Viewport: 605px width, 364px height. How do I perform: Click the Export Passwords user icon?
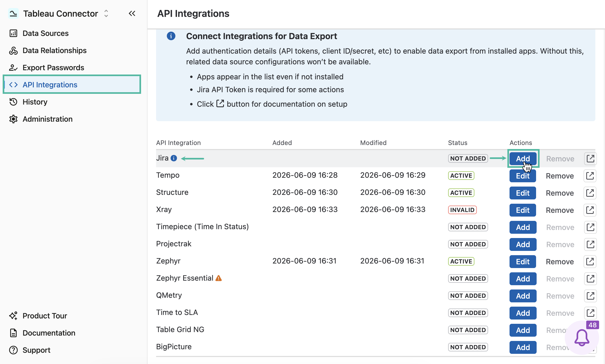pos(13,68)
